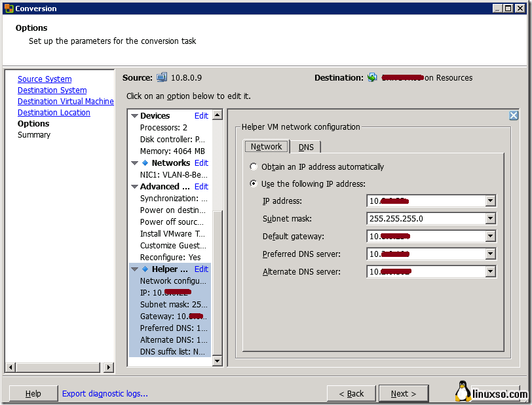Select Use the following IP address
This screenshot has height=405, width=532.
pos(254,184)
